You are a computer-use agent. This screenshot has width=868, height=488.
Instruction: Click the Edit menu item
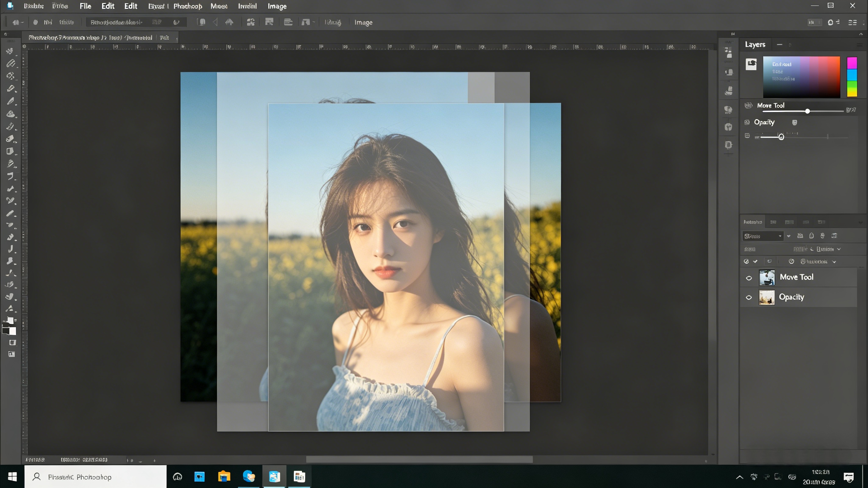pos(107,6)
